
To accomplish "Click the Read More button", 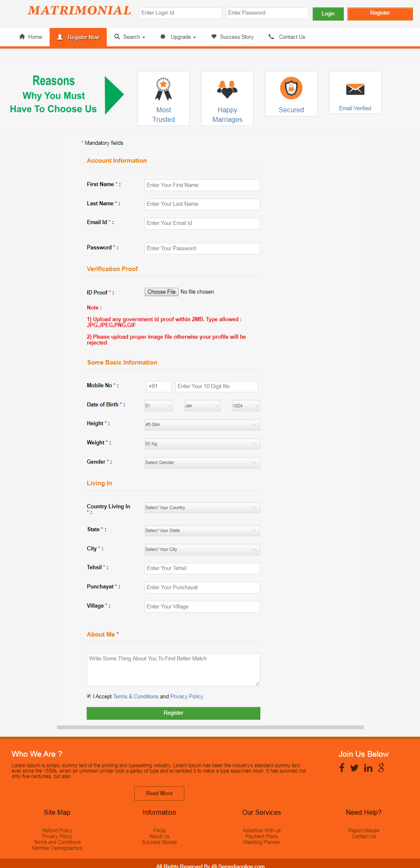I will pos(159,793).
